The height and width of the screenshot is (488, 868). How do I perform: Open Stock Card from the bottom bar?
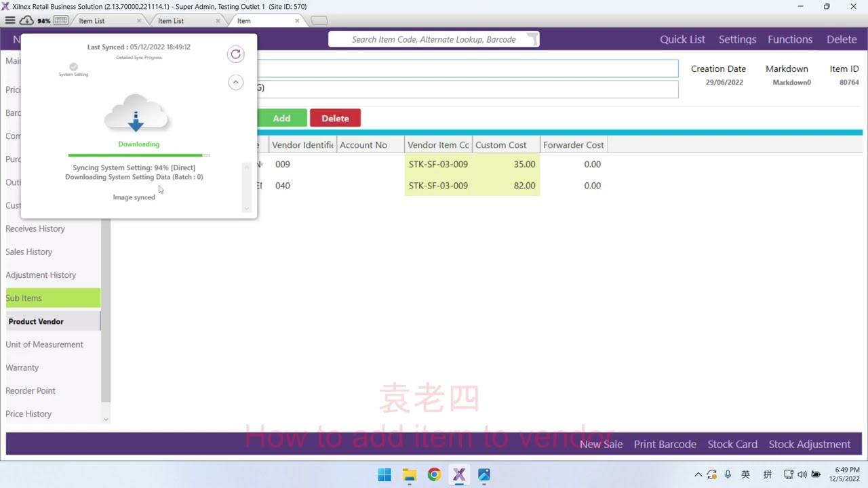pyautogui.click(x=732, y=444)
